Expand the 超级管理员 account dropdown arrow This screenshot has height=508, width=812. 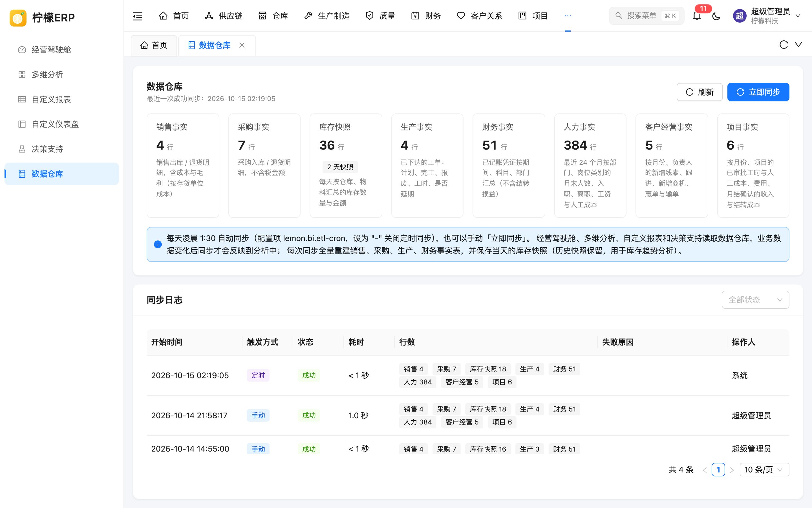pyautogui.click(x=798, y=16)
